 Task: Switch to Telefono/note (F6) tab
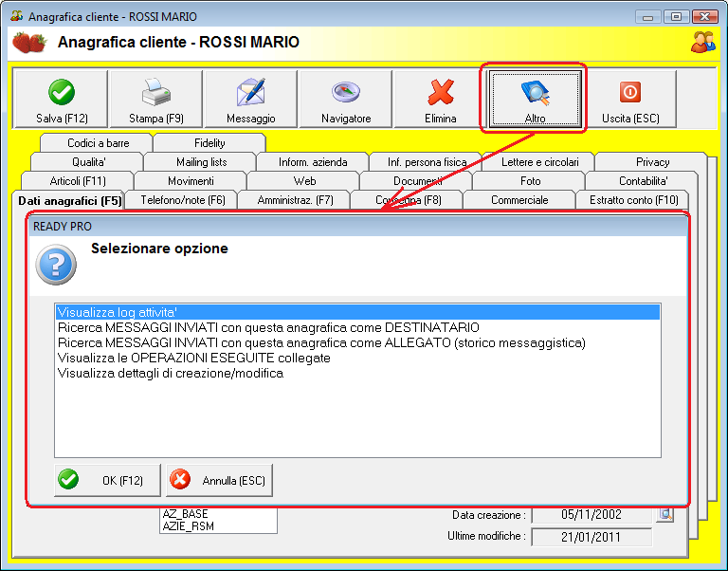click(182, 200)
